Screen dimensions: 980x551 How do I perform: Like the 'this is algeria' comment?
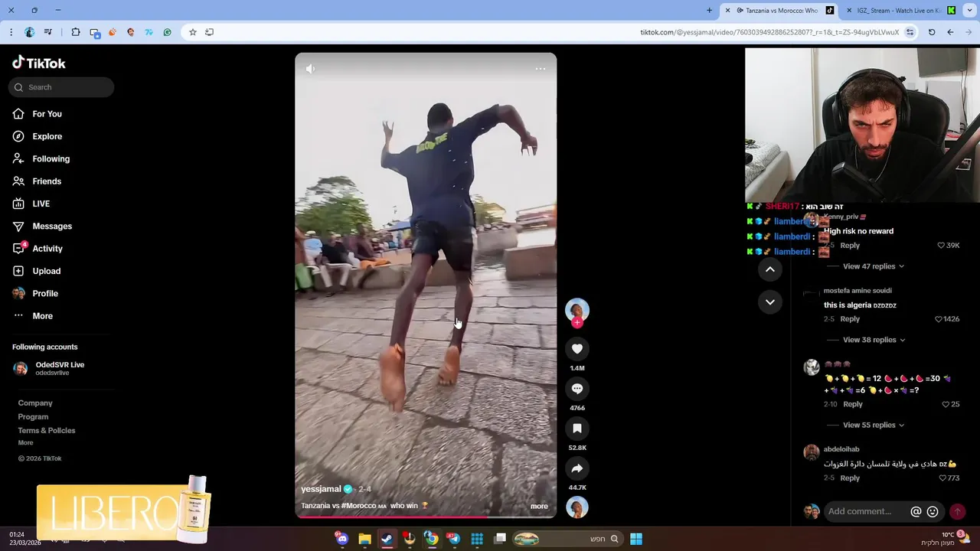[x=939, y=319]
